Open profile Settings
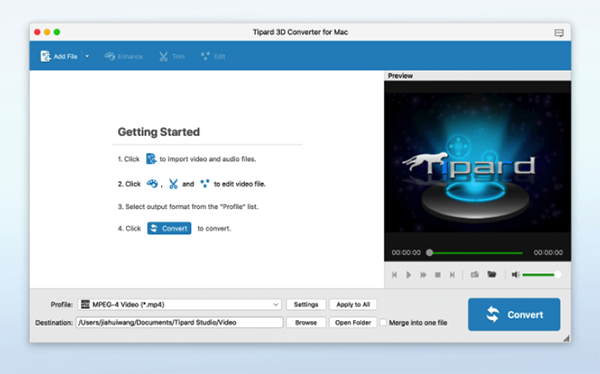 [x=306, y=304]
